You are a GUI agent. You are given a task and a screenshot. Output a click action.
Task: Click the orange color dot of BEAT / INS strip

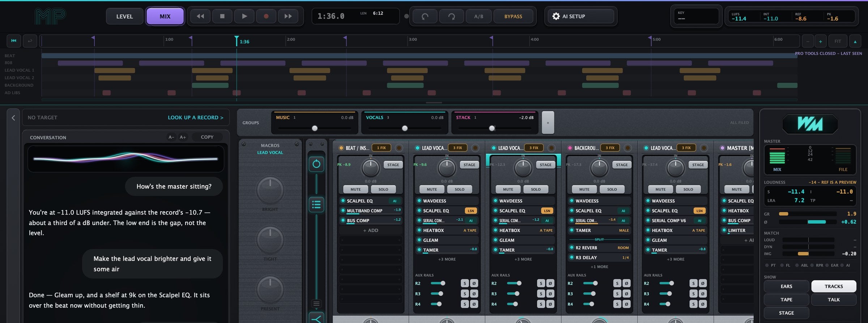(341, 148)
